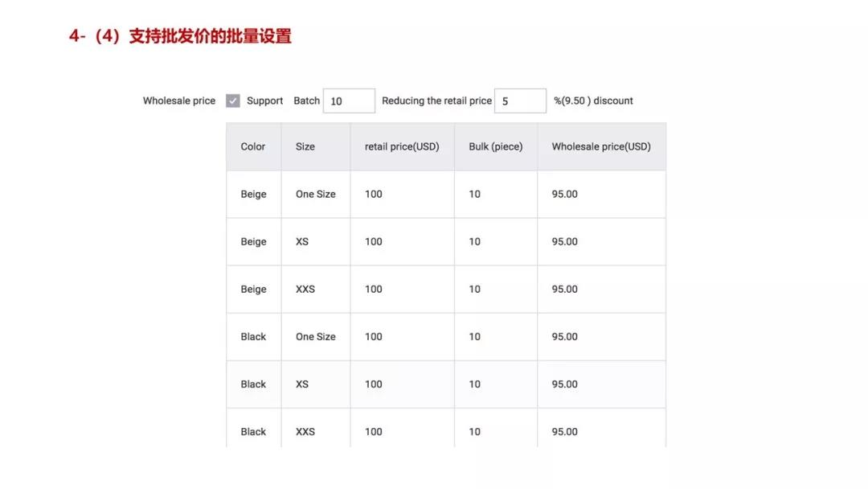Click the retail price 100 in the first row
Viewport: 868px width, 489px height.
[372, 194]
